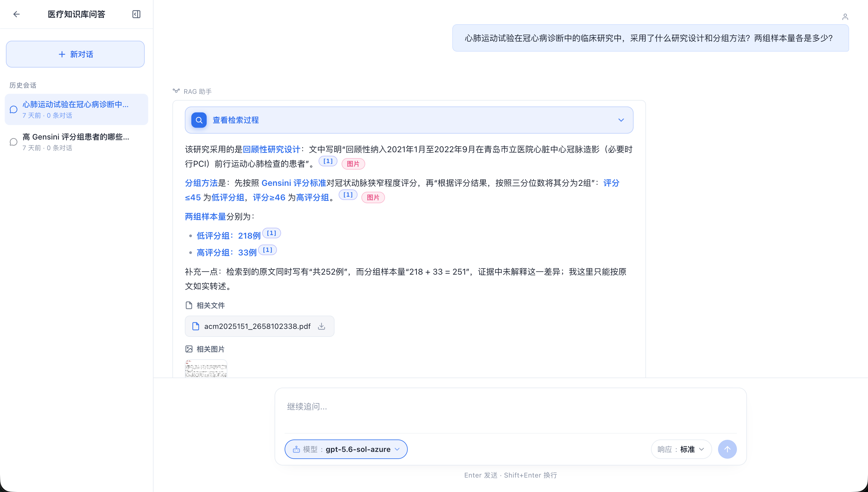Click the user question message bubble
The image size is (868, 492).
click(651, 38)
